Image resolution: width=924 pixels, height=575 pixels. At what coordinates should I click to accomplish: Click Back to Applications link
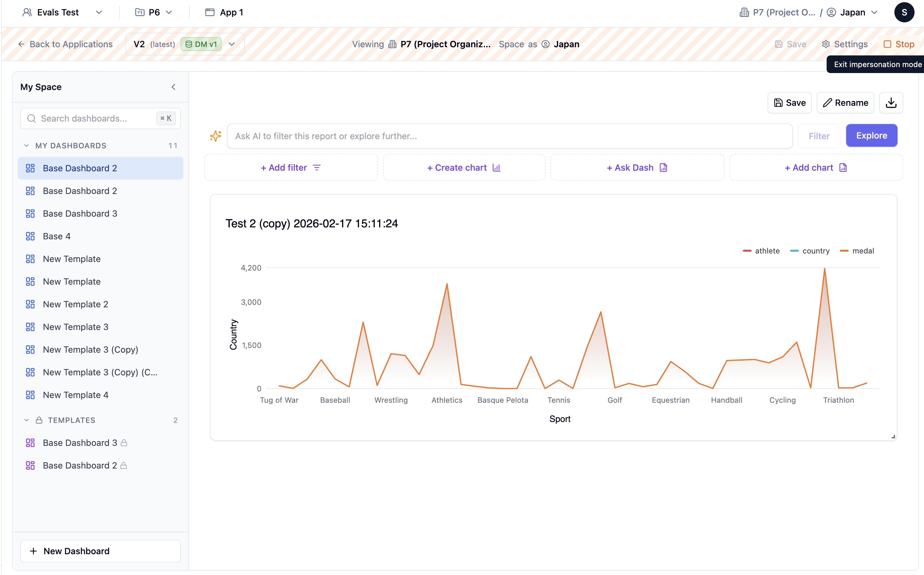66,44
